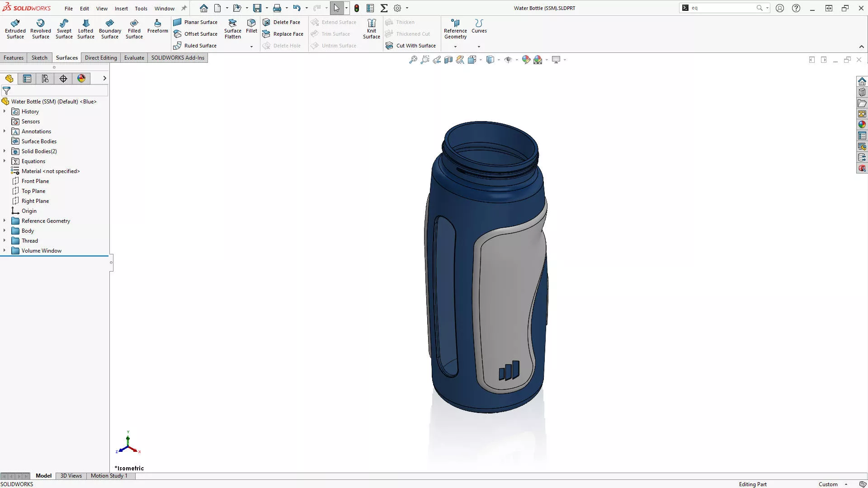Screen dimensions: 868x488
Task: Select the Extruded Surface tool
Action: click(x=15, y=28)
